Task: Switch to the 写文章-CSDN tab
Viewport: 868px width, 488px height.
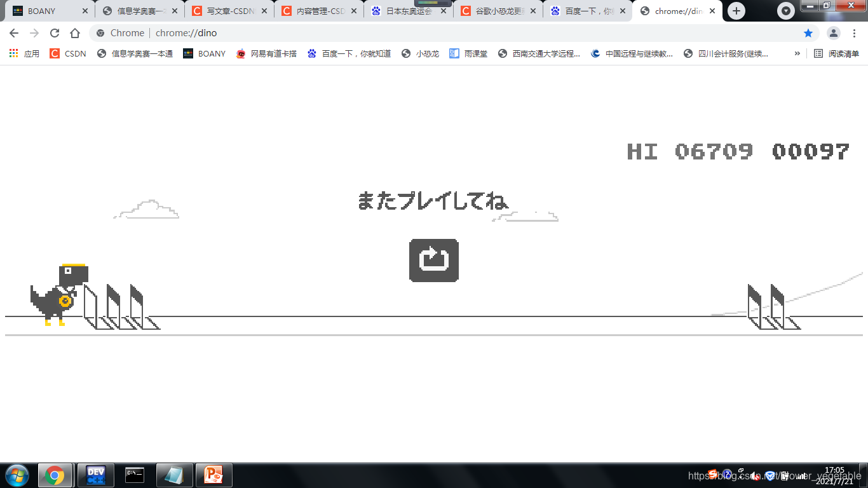Action: tap(229, 11)
